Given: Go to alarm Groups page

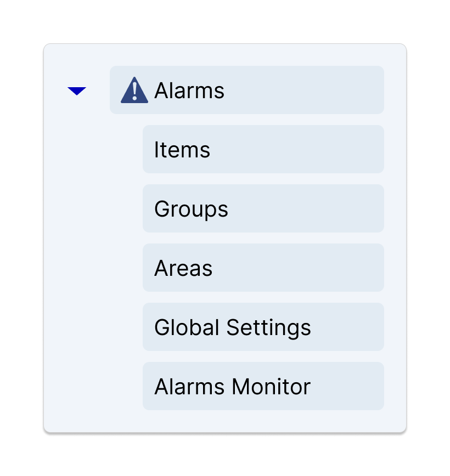Looking at the screenshot, I should point(263,208).
